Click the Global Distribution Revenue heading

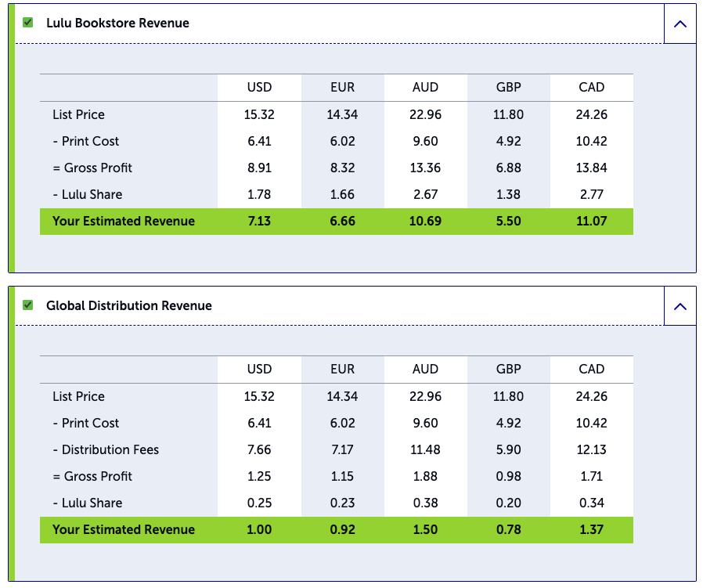129,305
